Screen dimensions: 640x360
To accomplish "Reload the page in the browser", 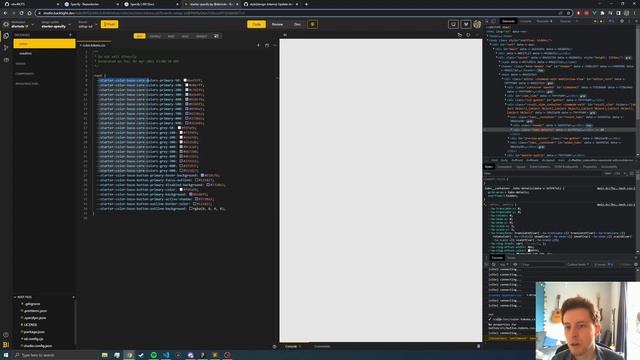I will click(21, 13).
